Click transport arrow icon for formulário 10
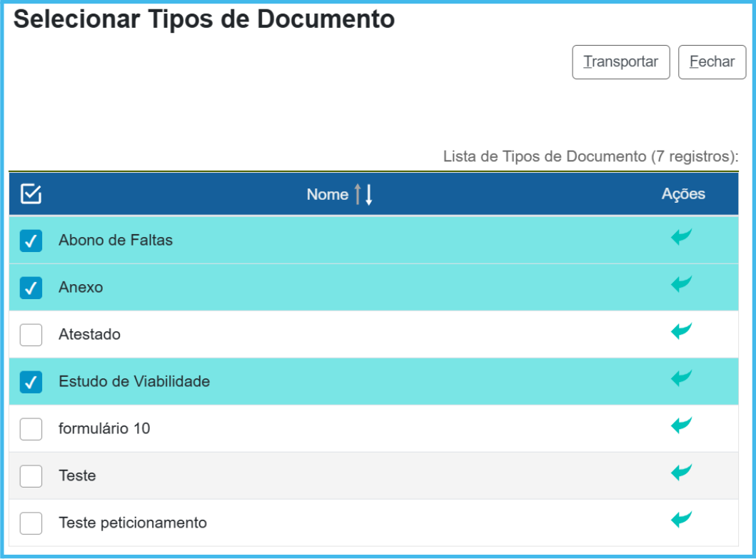Viewport: 756px width, 559px height. point(681,425)
